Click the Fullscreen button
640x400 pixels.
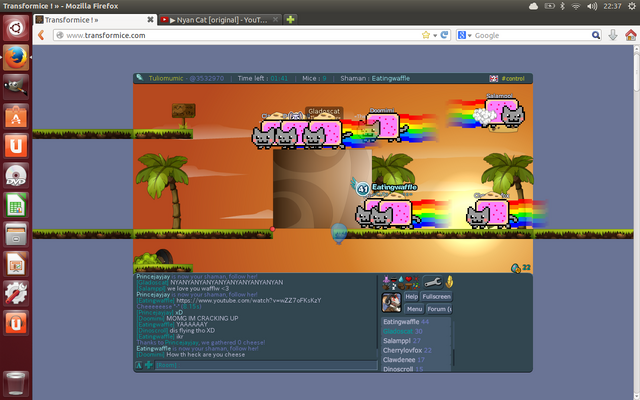tap(436, 296)
